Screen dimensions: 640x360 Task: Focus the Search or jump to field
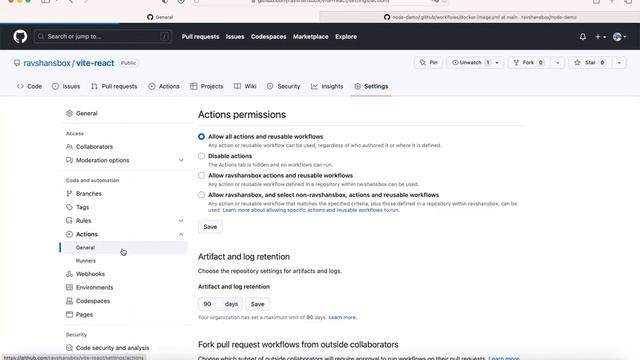pos(103,36)
